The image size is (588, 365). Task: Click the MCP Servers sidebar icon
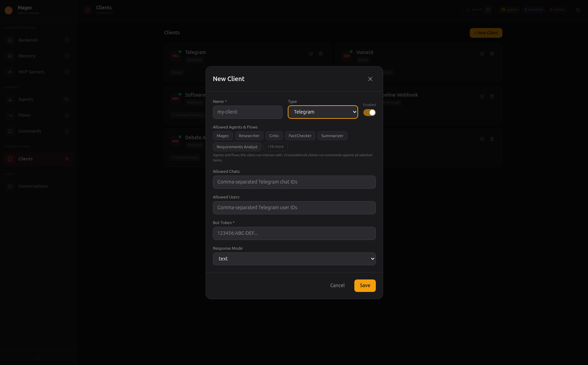[10, 72]
